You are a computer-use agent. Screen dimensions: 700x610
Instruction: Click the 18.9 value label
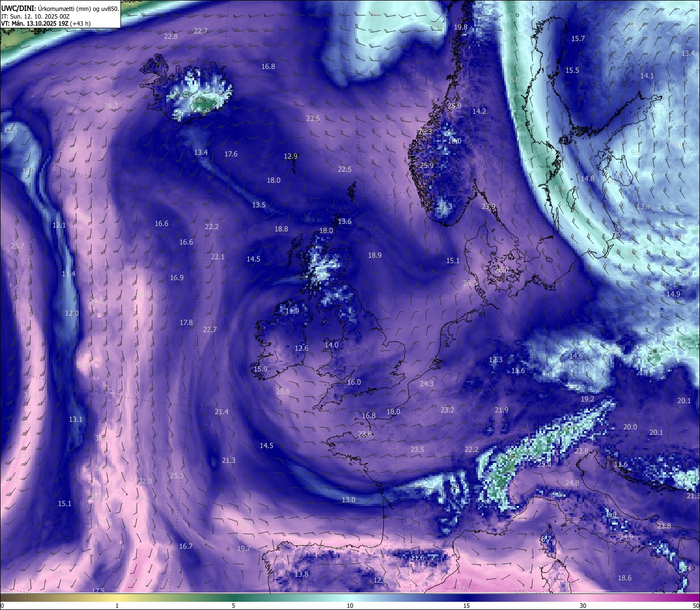[x=375, y=255]
